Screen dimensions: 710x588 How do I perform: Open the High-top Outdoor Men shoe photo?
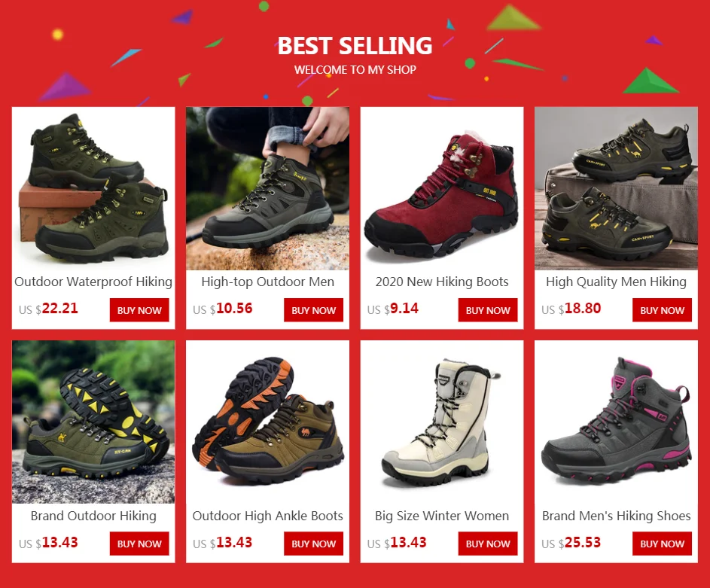click(x=267, y=188)
